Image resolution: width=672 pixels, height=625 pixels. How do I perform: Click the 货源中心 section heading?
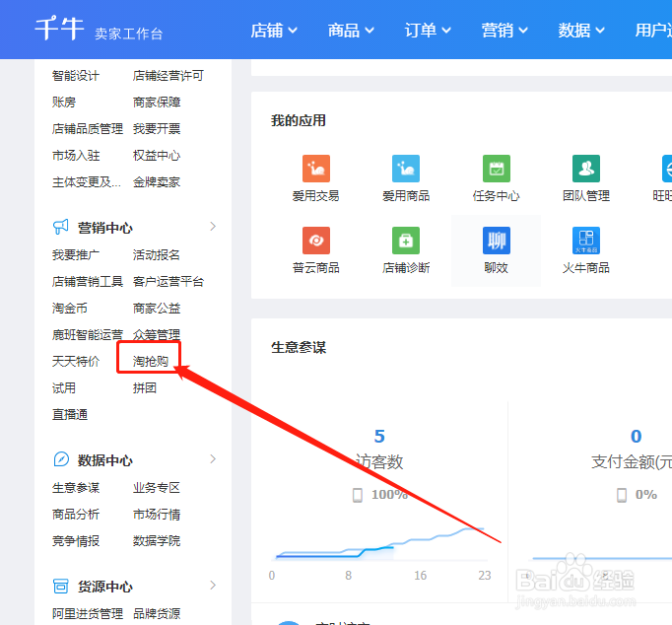105,587
